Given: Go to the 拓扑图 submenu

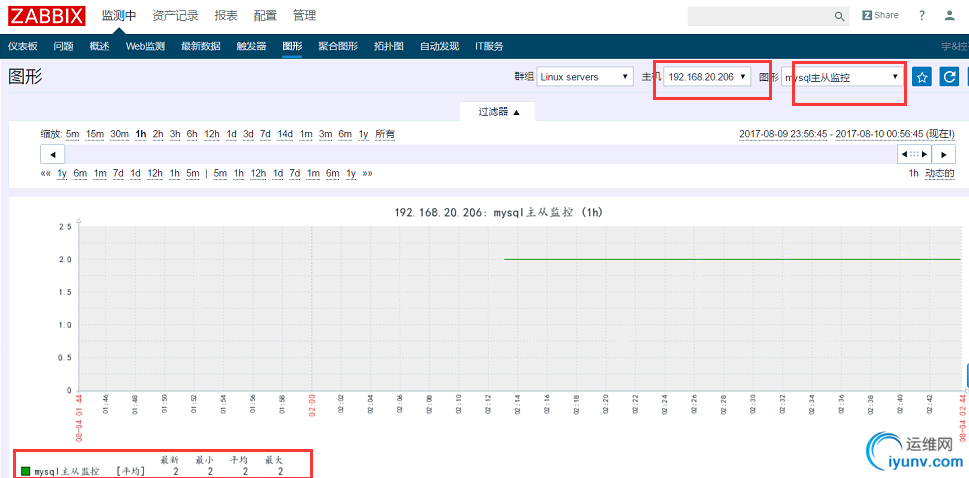Looking at the screenshot, I should [389, 46].
